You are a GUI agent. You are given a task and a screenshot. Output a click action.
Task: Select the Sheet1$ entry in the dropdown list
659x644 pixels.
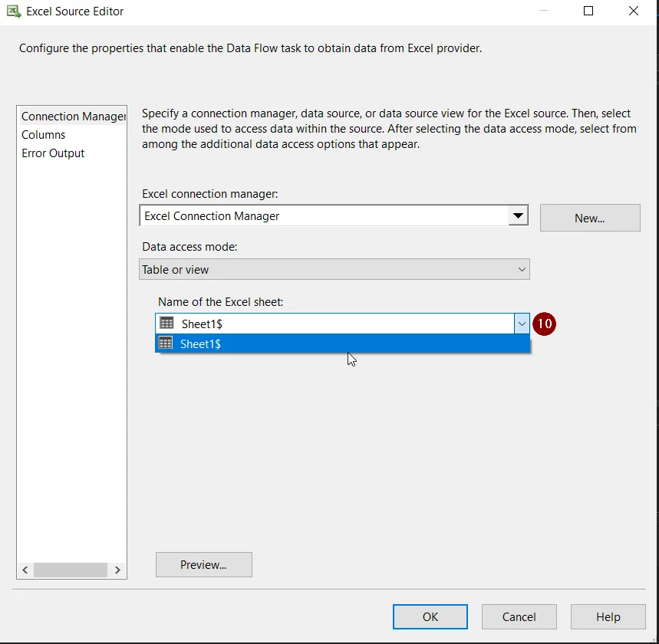(342, 343)
